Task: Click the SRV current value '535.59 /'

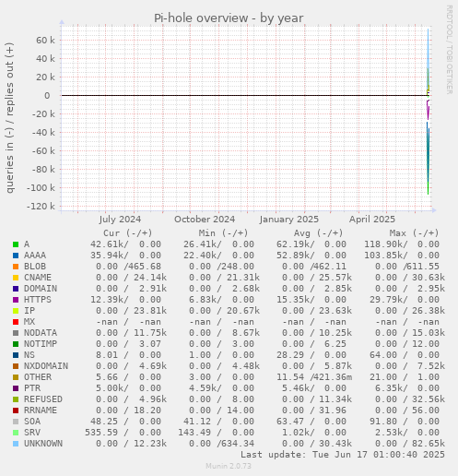Action: [107, 433]
